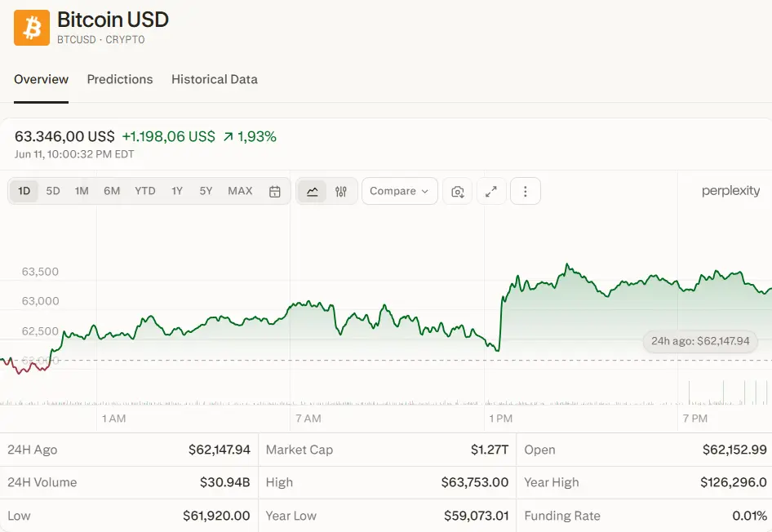Click the Funding Rate value 0.01%
Viewport: 772px width, 532px height.
(749, 516)
